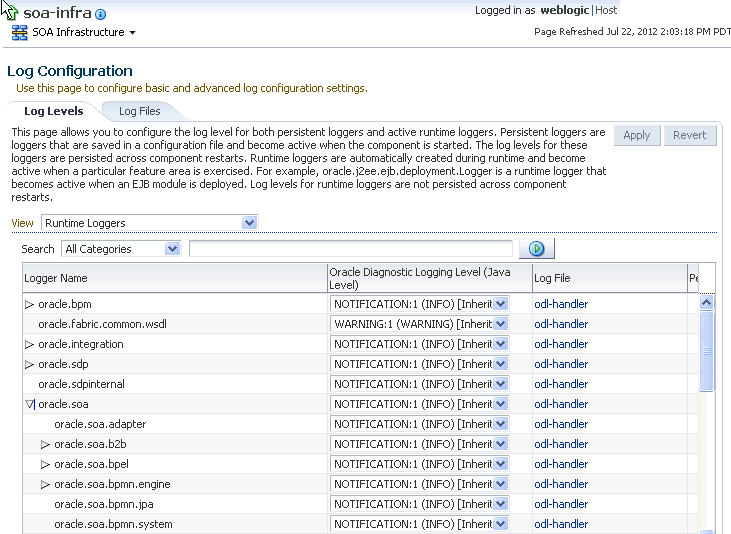Open odl-handler link for oracle.soa
The image size is (731, 534).
[561, 404]
